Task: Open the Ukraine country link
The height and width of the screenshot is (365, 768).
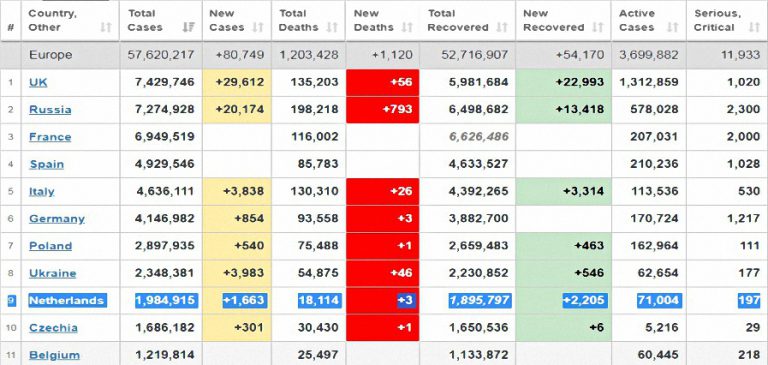Action: click(x=52, y=273)
